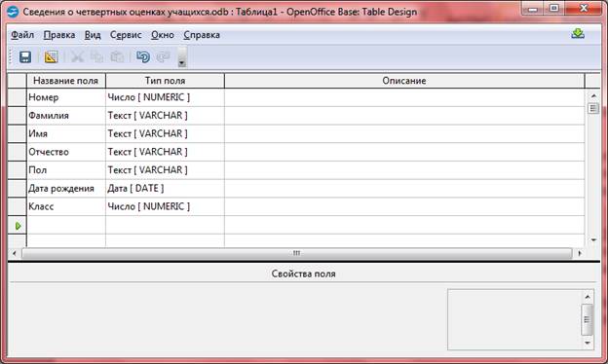608x364 pixels.
Task: Select the Номер field name cell
Action: (66, 97)
